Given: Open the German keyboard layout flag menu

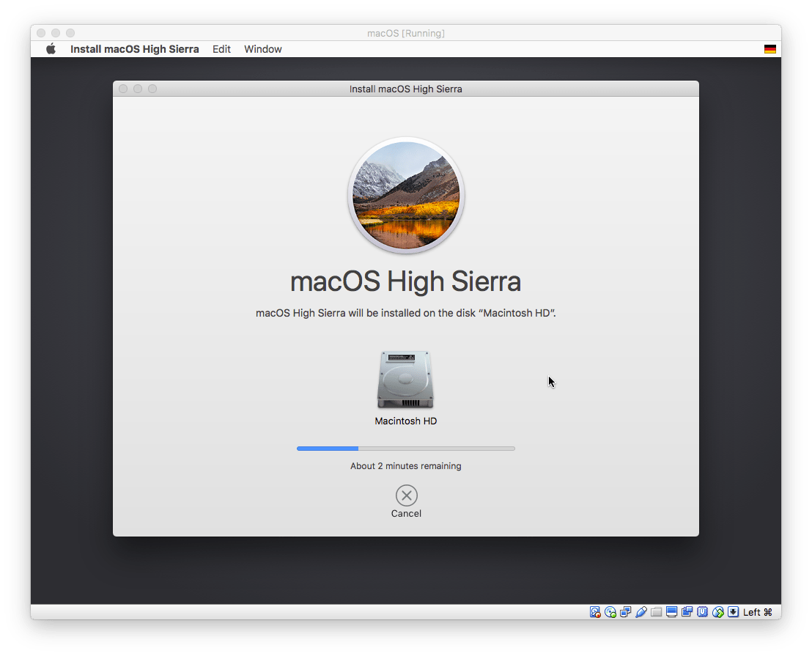Looking at the screenshot, I should [769, 48].
